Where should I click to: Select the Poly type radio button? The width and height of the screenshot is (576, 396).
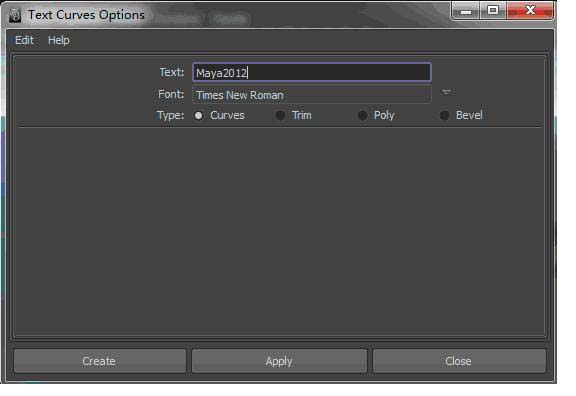[x=362, y=116]
